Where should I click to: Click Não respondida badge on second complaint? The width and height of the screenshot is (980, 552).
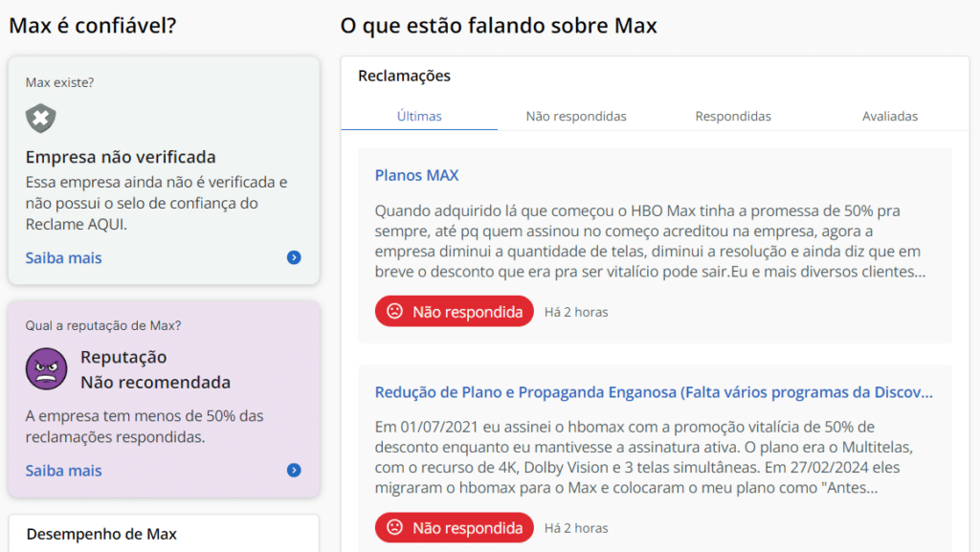455,527
